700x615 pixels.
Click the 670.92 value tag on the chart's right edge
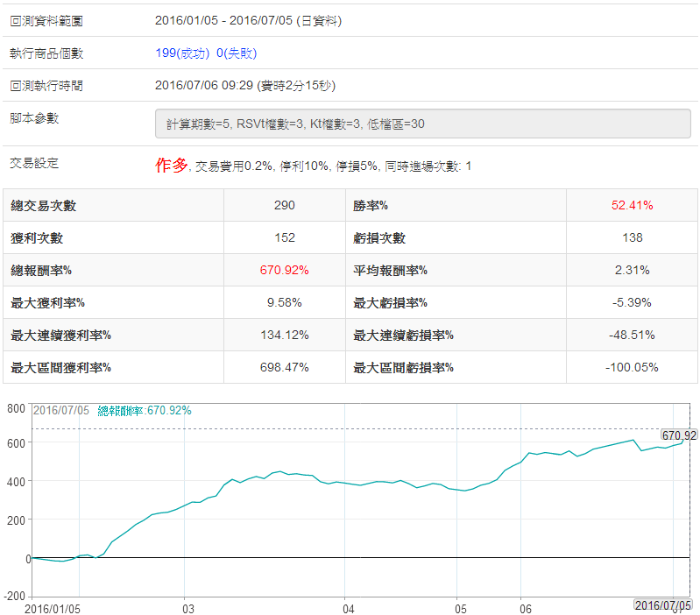click(679, 435)
